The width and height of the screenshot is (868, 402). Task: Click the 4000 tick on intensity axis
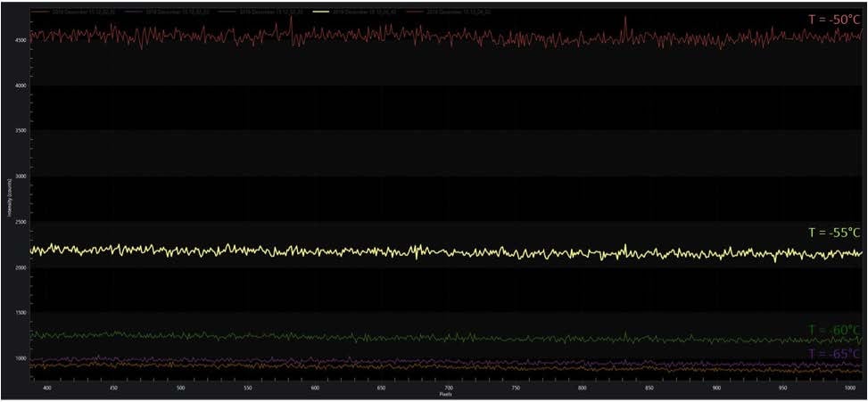[x=22, y=86]
